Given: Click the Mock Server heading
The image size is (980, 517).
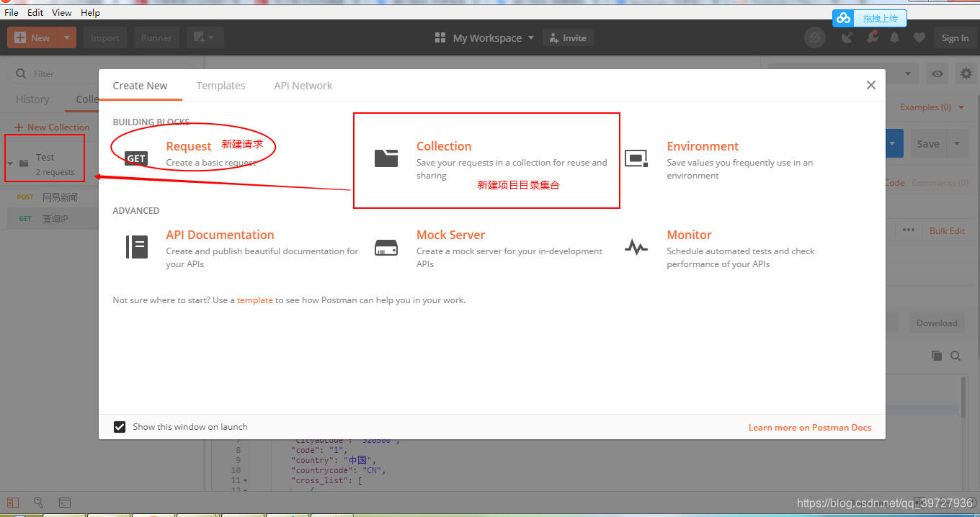Looking at the screenshot, I should 450,235.
